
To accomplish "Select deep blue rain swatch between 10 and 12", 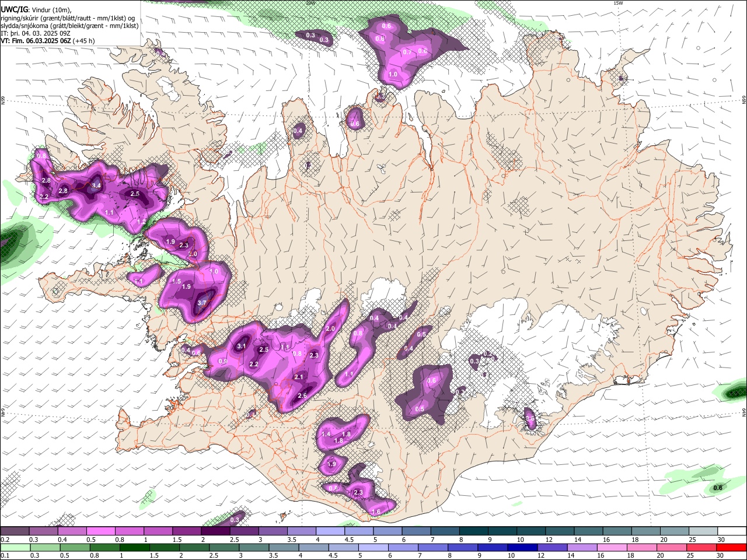I will point(522,547).
